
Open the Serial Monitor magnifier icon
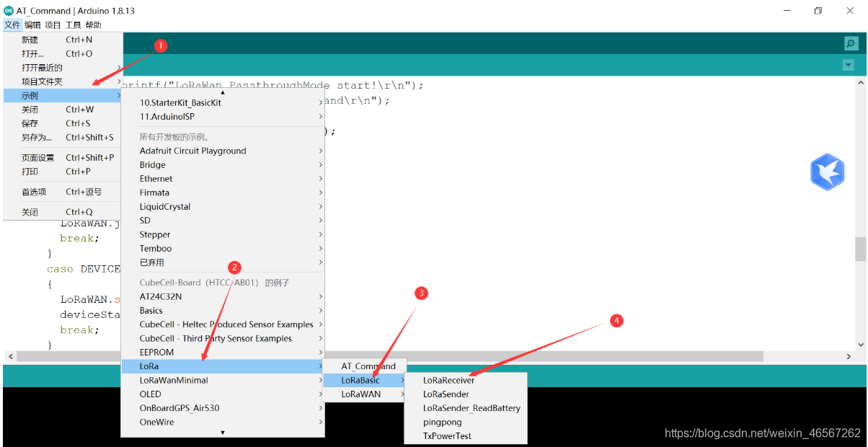click(851, 43)
